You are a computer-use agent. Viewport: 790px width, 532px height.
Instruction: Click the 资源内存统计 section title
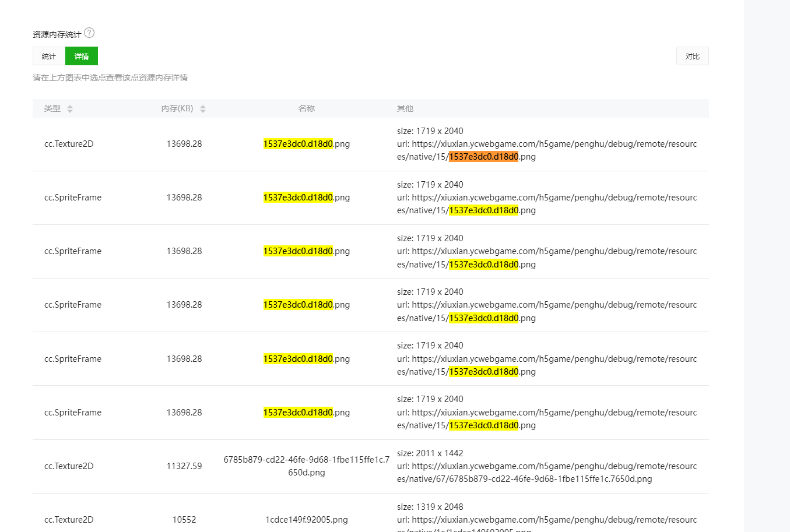coord(57,34)
